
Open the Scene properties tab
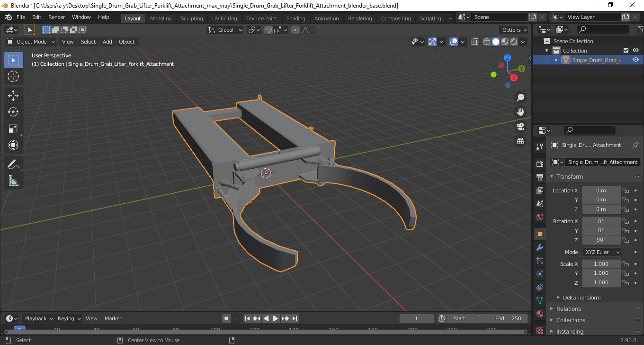coord(539,204)
